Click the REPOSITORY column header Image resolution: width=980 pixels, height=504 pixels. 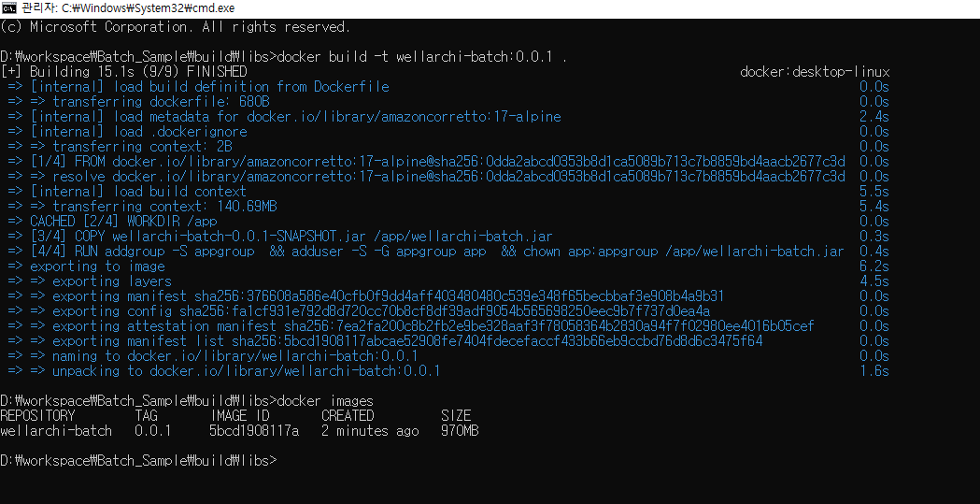(37, 415)
